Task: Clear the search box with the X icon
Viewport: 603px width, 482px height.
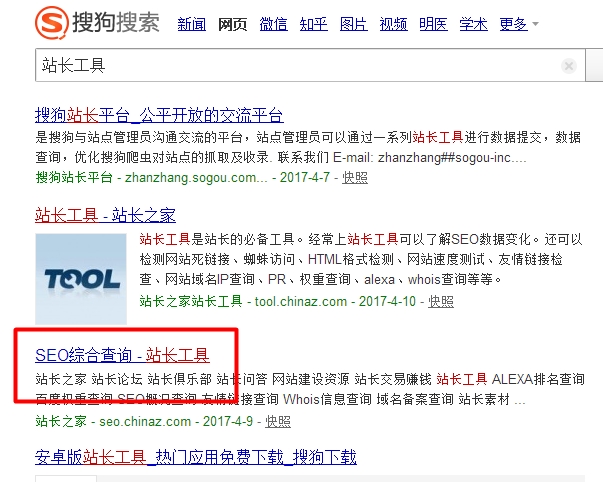Action: coord(569,66)
